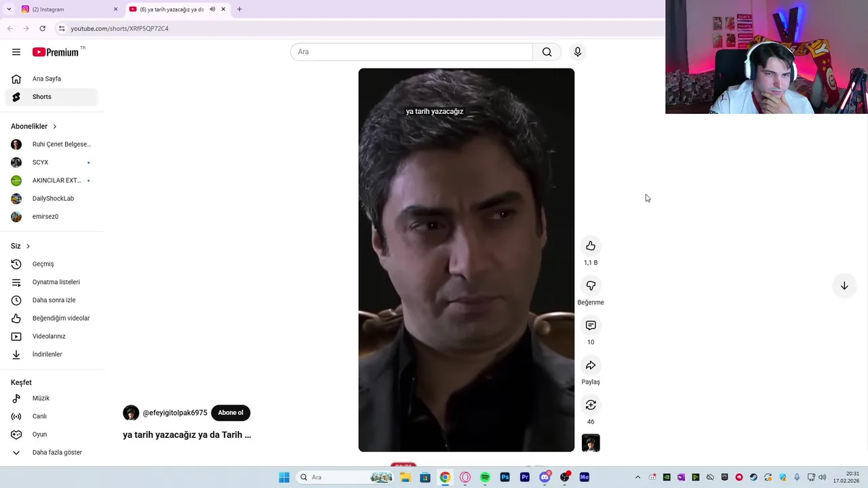Open the taskbar clock showing 20:31
The width and height of the screenshot is (868, 488).
(847, 477)
